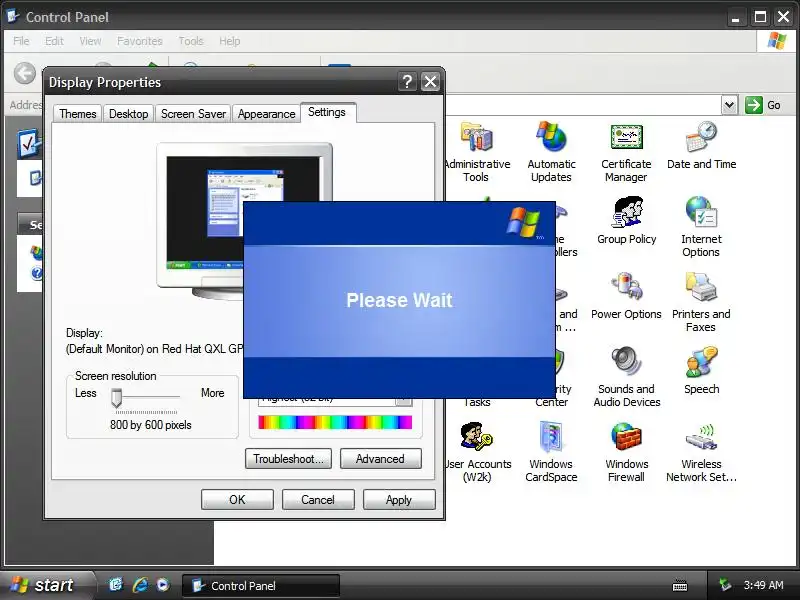
Task: Click Show Desktop quick launch icon
Action: click(x=116, y=585)
